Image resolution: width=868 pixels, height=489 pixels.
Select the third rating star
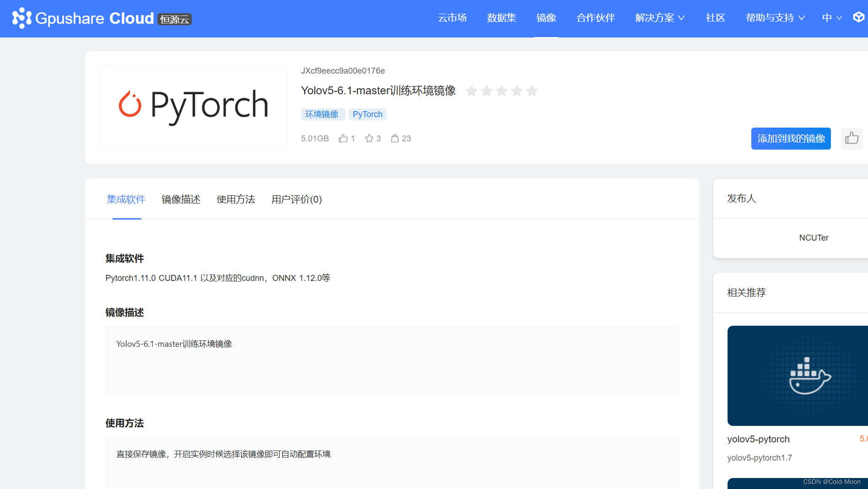click(x=501, y=91)
